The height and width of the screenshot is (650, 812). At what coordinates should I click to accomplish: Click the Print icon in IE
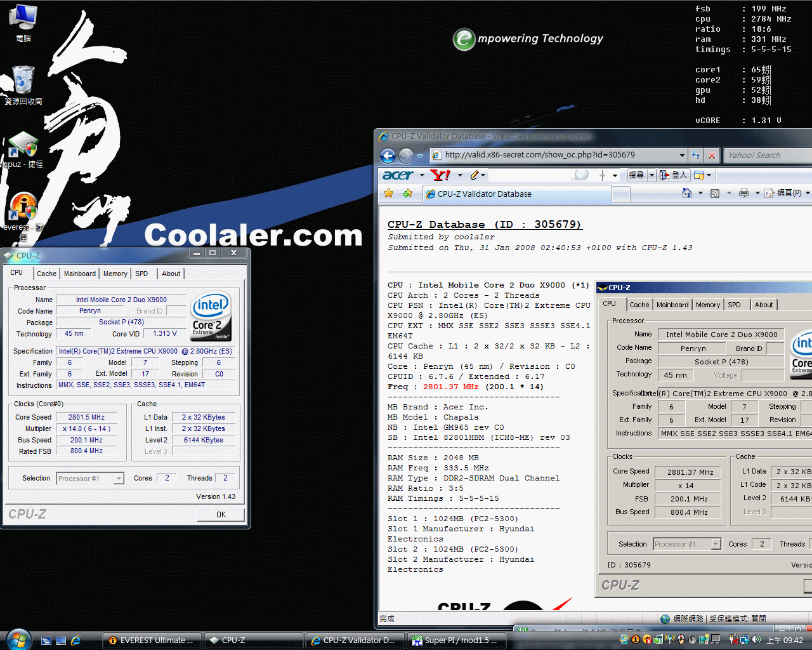click(744, 193)
